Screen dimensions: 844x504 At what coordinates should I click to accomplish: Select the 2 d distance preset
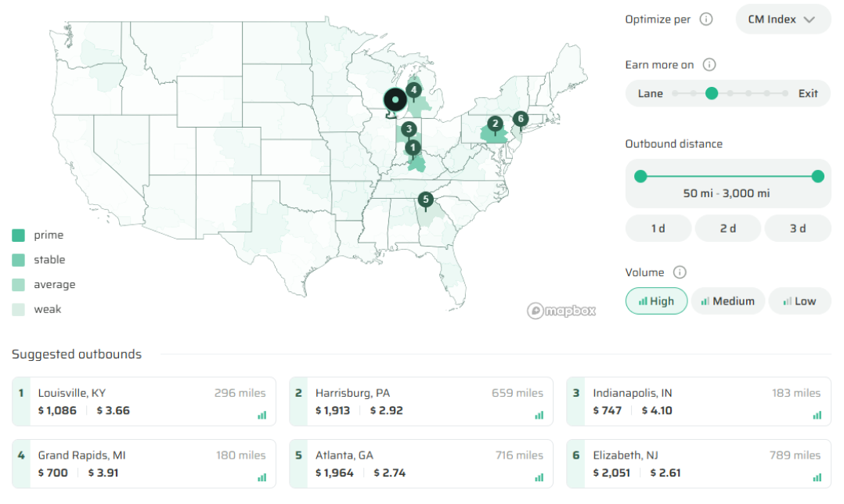coord(728,229)
